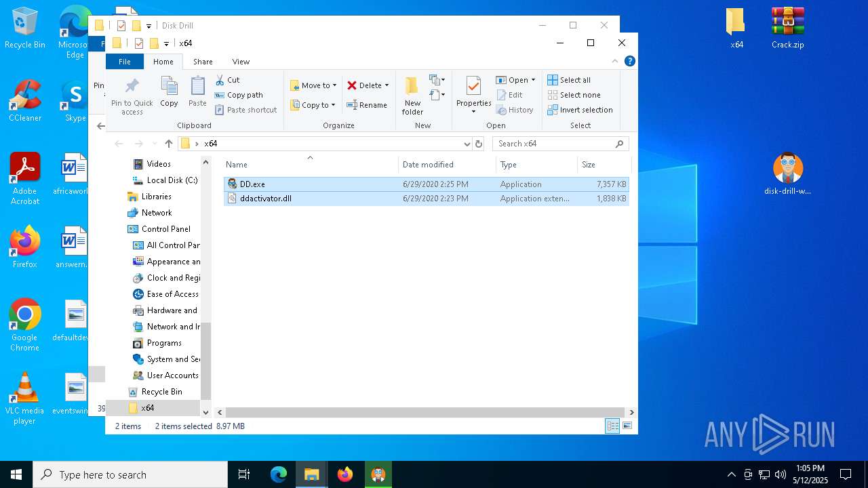Click the Delete button with red X

365,85
